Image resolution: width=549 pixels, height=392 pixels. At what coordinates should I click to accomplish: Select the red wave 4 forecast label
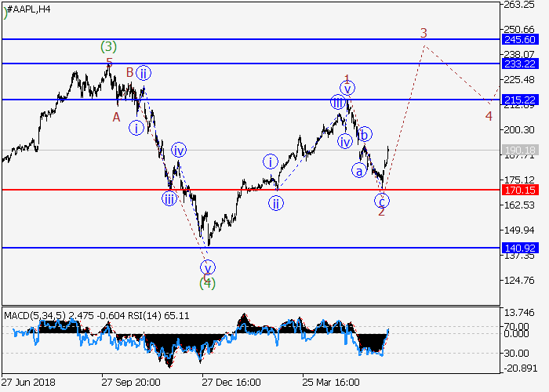point(488,116)
